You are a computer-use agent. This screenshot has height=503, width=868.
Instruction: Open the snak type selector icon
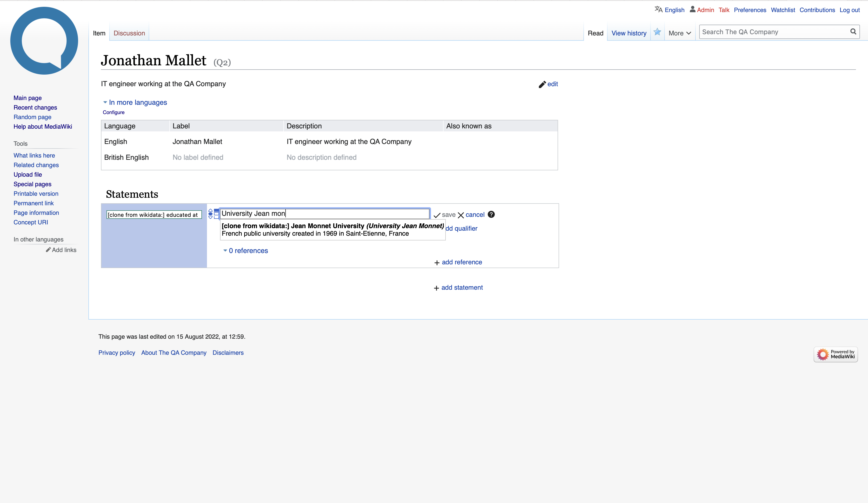pos(216,214)
